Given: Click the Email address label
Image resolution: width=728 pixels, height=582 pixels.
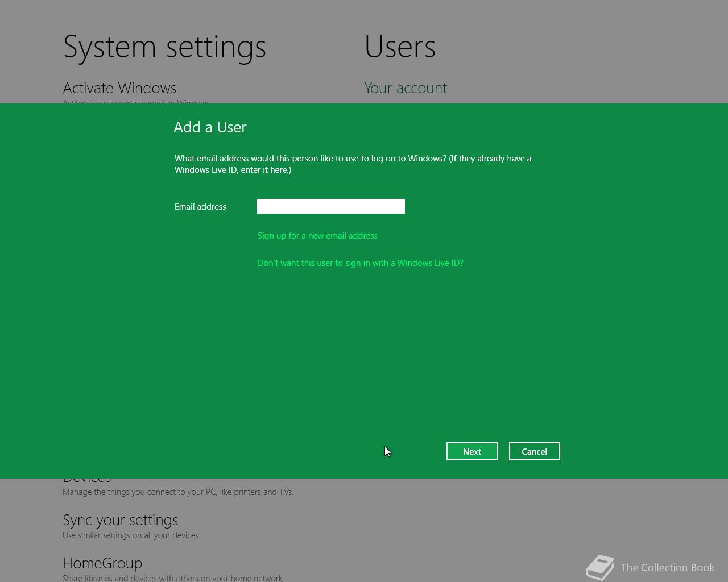Looking at the screenshot, I should [200, 207].
